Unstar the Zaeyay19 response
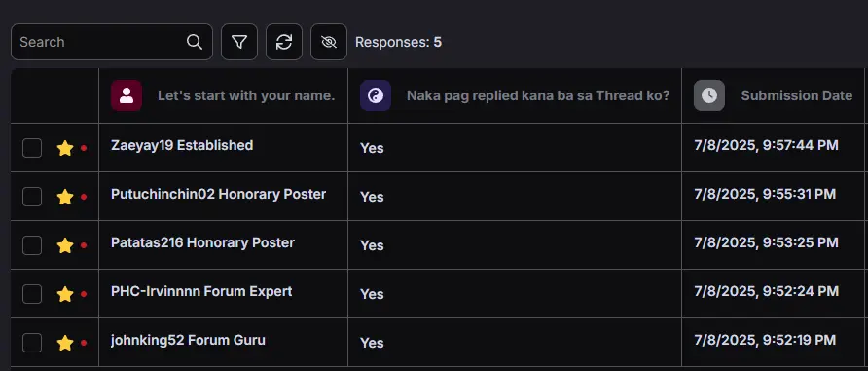This screenshot has width=868, height=371. coord(65,148)
